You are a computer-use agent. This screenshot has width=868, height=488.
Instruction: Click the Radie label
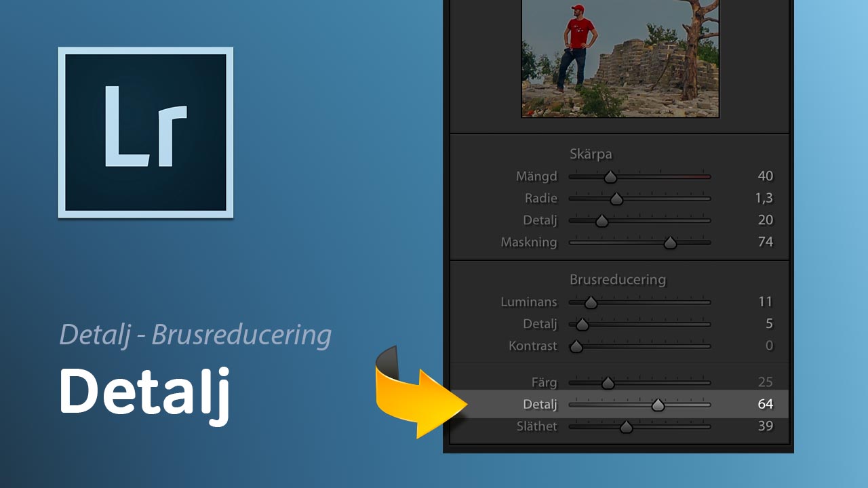(x=541, y=199)
